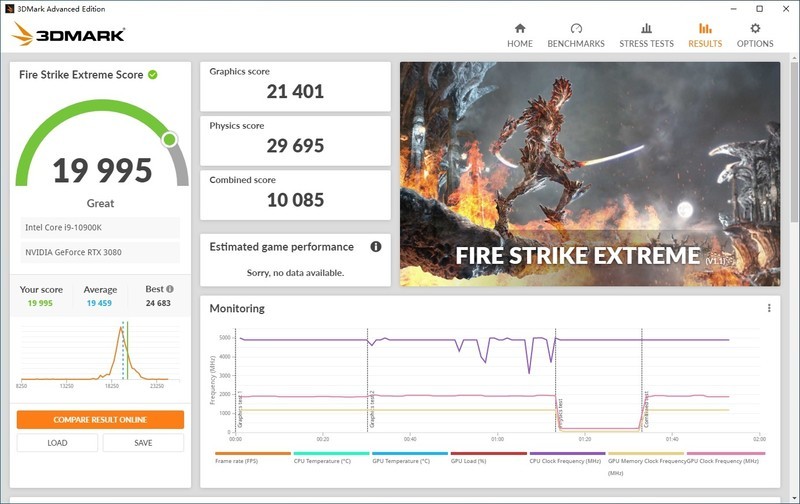
Task: Click the SAVE button
Action: pyautogui.click(x=143, y=443)
